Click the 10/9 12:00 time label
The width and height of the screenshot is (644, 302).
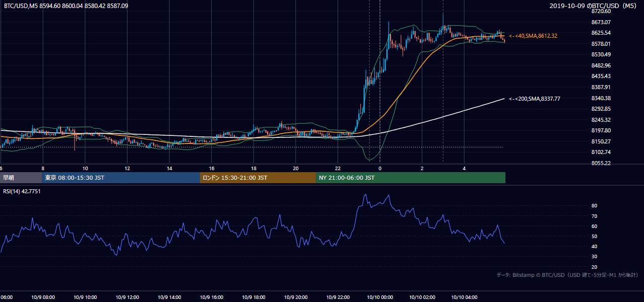[x=127, y=297]
